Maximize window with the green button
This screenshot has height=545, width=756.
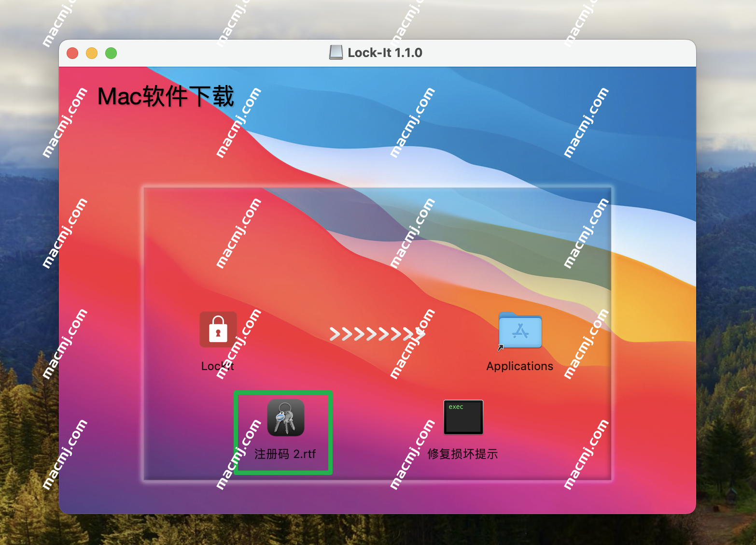pyautogui.click(x=111, y=53)
